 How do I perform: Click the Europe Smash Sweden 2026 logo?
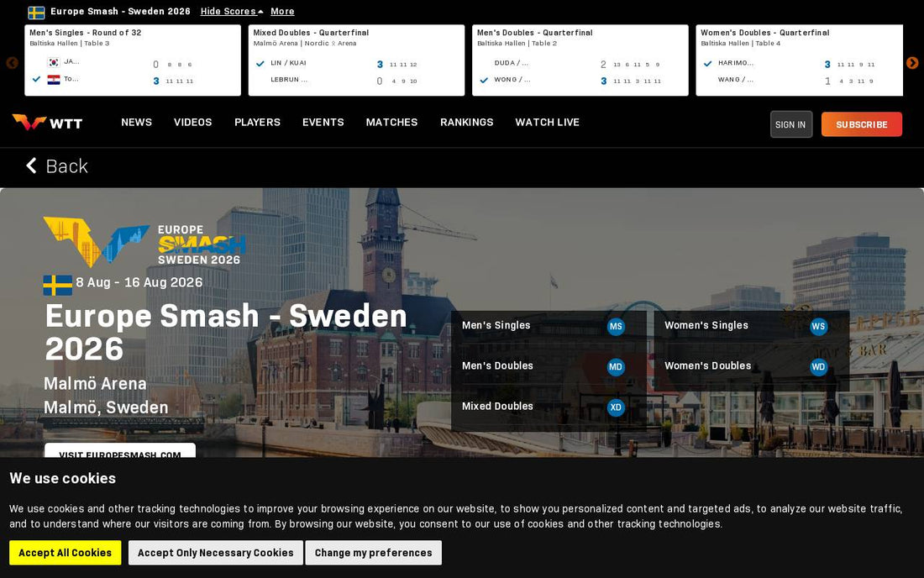(x=144, y=242)
